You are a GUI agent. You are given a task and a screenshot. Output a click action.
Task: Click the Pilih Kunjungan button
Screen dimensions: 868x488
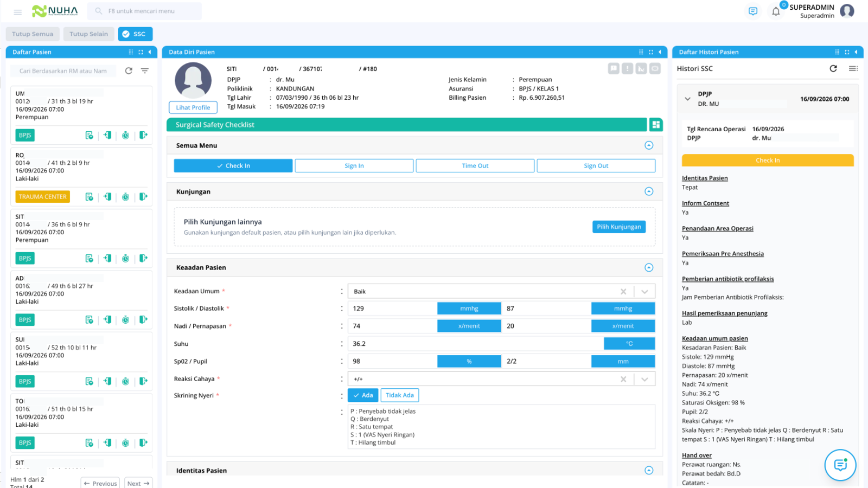(619, 227)
